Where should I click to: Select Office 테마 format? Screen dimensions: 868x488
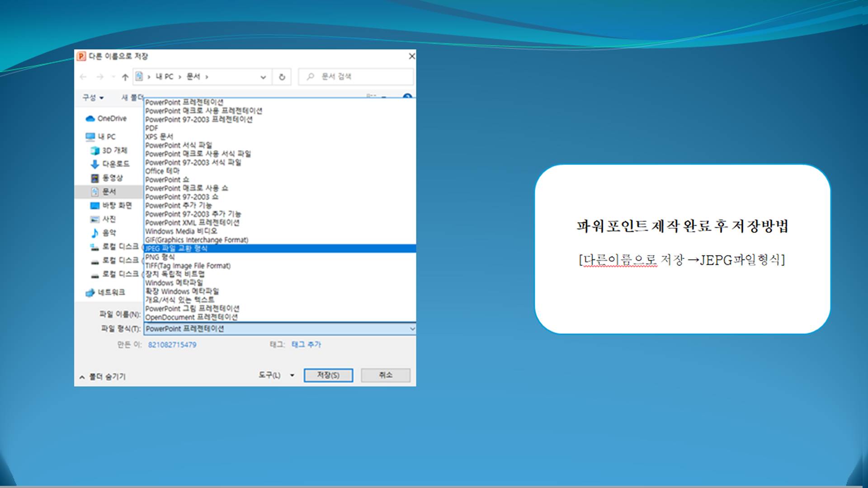[x=280, y=171]
